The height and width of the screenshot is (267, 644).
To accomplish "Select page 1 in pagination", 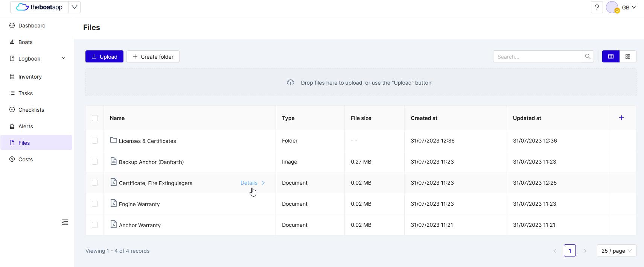I will click(570, 251).
